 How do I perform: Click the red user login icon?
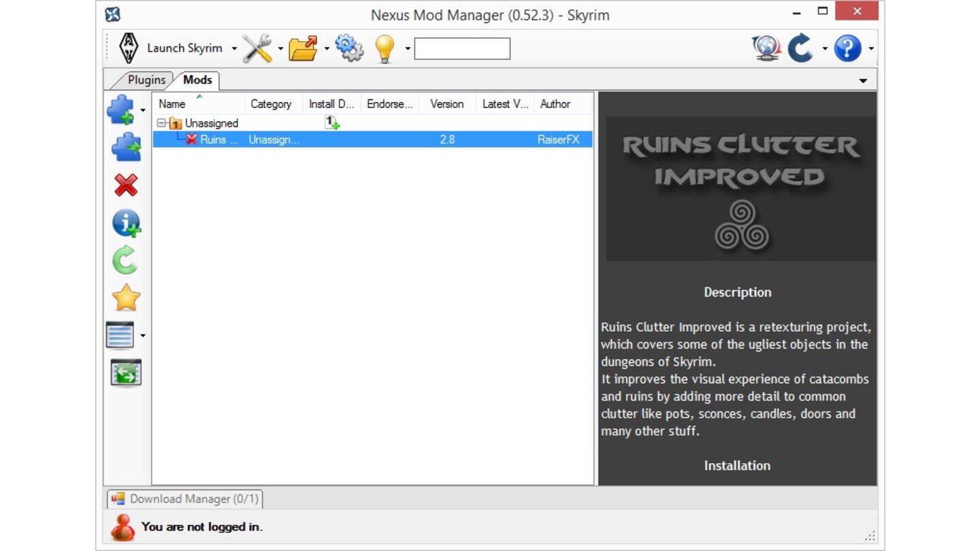[x=123, y=527]
